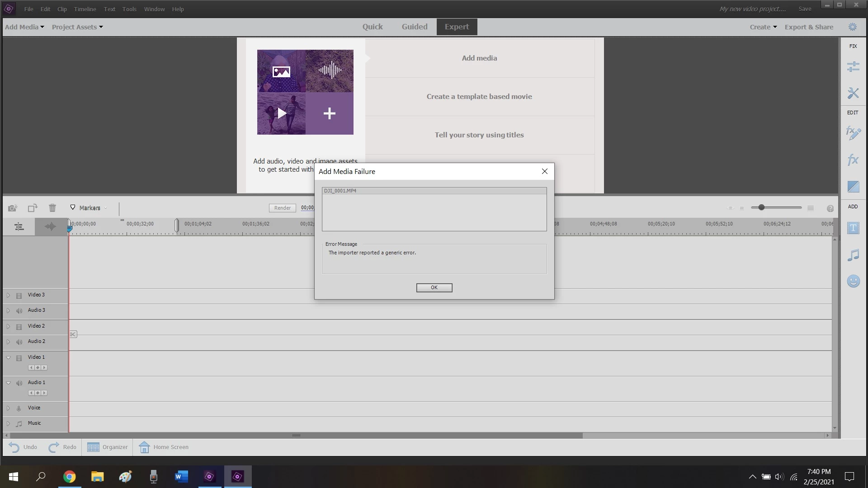Open the Tools wrench-scissors panel
This screenshot has height=488, width=868.
pyautogui.click(x=853, y=93)
